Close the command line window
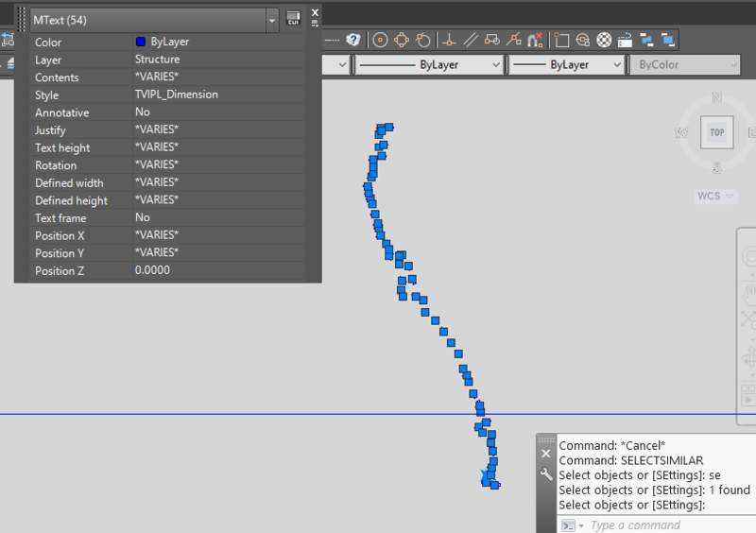The width and height of the screenshot is (756, 533). tap(545, 454)
